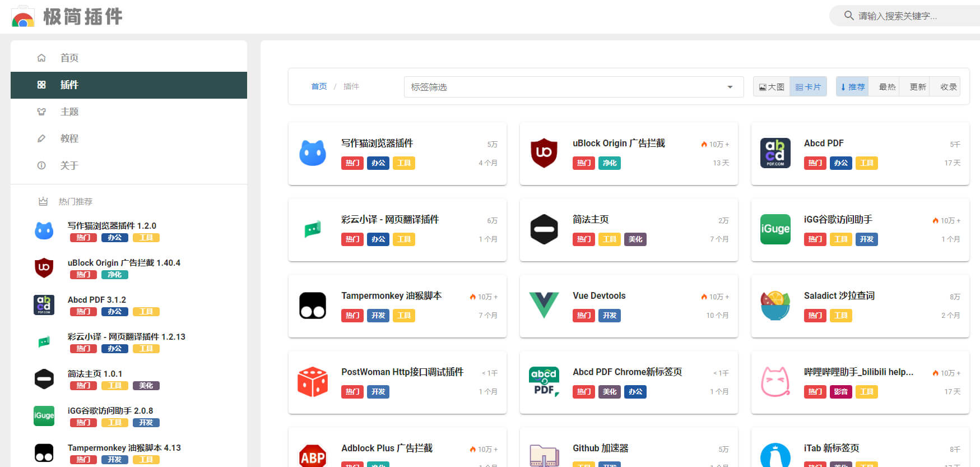Screen dimensions: 980x467
Task: Click 热门 tag on Tampermonkey card
Action: tap(352, 316)
